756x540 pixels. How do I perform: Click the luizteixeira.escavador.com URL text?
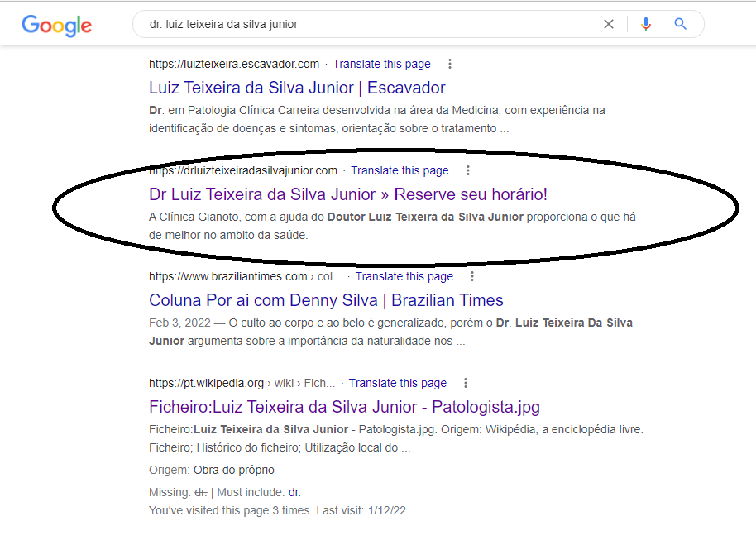(x=234, y=64)
